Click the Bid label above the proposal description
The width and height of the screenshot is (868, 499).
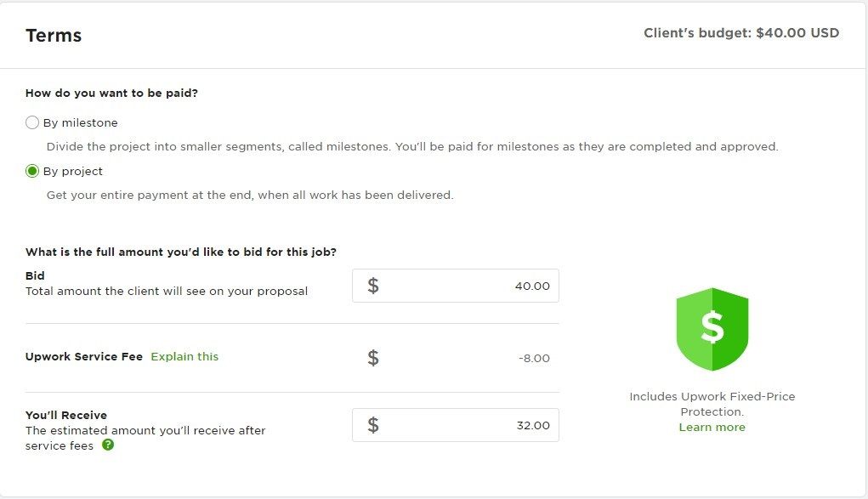point(35,275)
